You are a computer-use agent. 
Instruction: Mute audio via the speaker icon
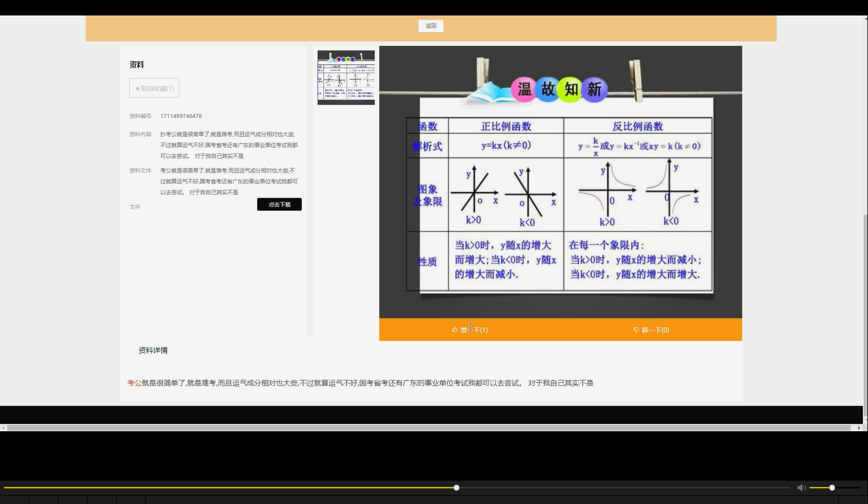click(x=801, y=487)
